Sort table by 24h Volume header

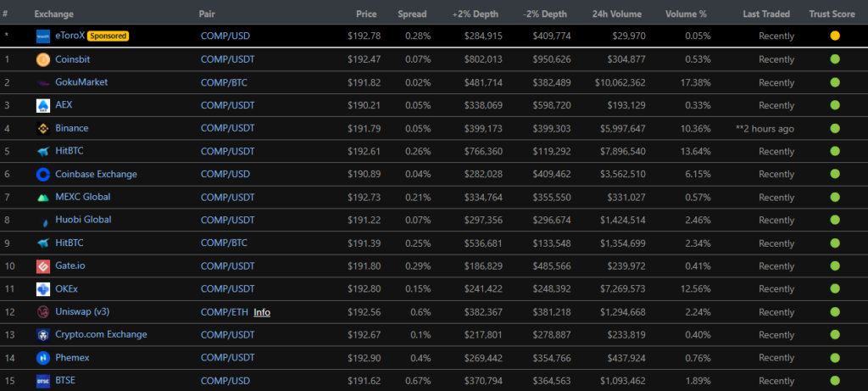pyautogui.click(x=617, y=14)
